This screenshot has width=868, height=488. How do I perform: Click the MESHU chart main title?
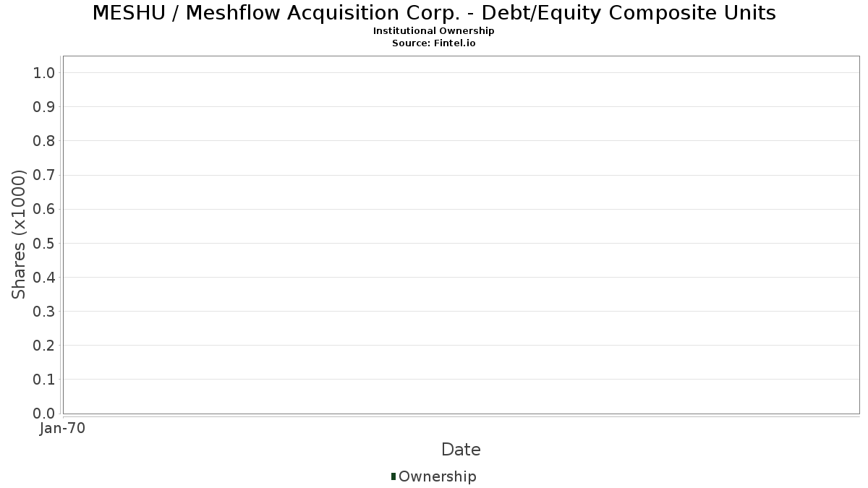tap(434, 13)
